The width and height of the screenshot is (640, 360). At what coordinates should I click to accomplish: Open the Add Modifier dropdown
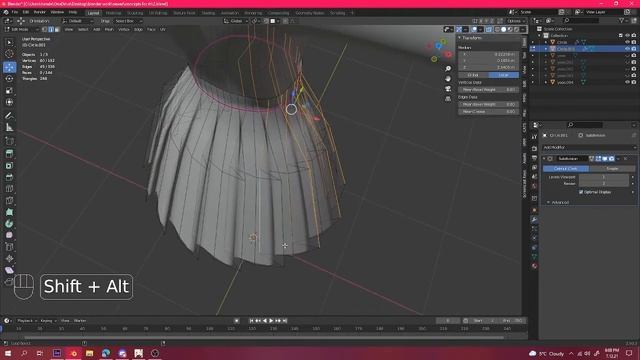click(589, 147)
